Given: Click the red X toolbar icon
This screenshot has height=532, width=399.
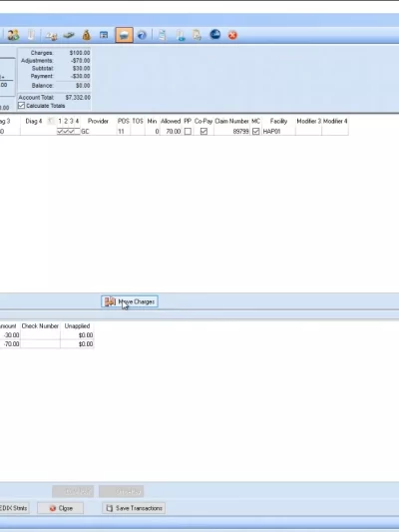Looking at the screenshot, I should [x=232, y=35].
